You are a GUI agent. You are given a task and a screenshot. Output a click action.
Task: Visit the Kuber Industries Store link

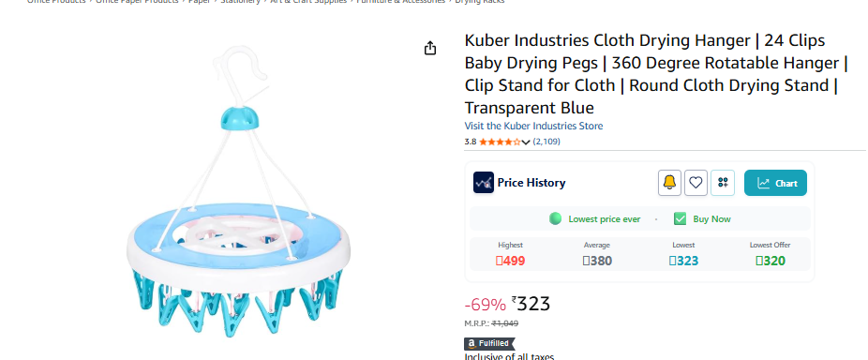533,126
